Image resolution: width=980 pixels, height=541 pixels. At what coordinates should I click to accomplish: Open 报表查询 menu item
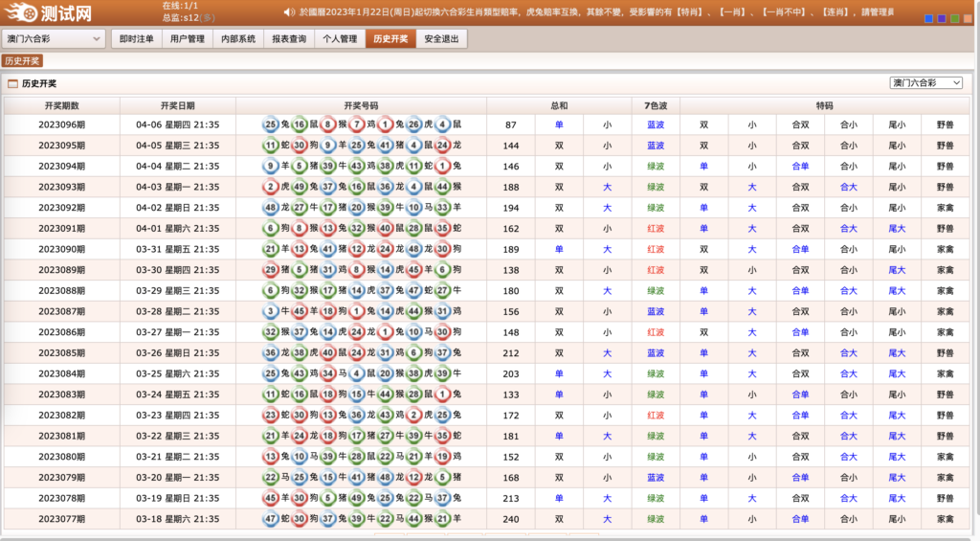pos(289,39)
